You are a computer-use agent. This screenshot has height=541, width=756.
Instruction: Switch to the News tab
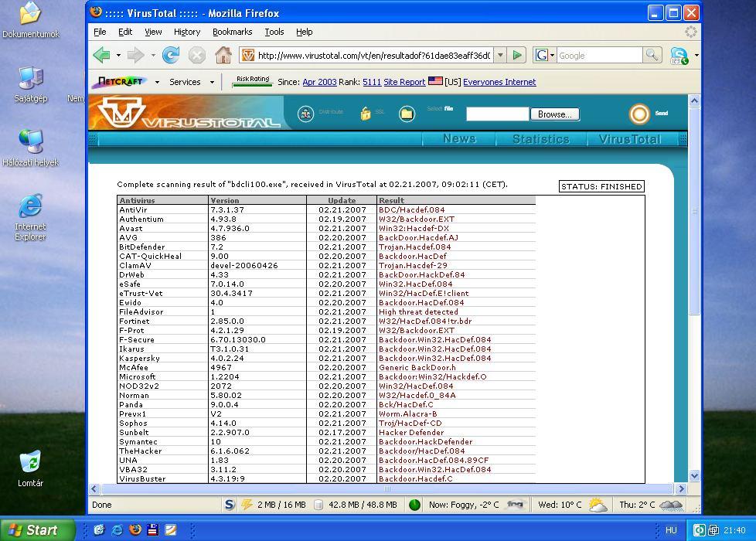coord(459,139)
